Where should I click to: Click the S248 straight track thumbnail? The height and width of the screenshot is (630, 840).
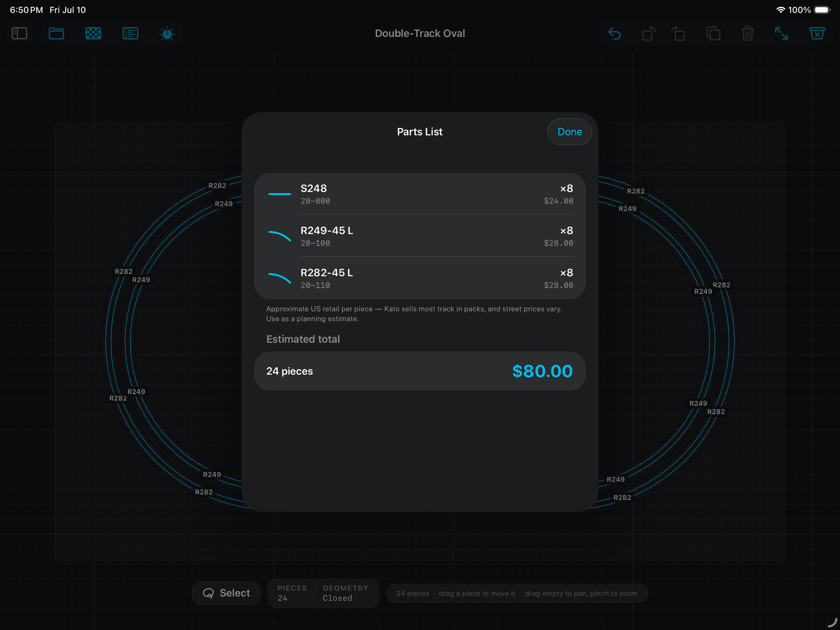tap(279, 194)
